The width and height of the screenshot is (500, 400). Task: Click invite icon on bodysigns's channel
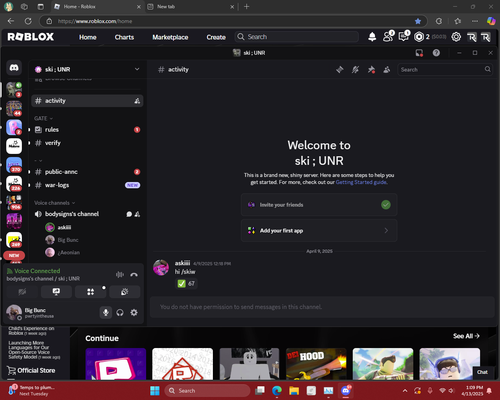tap(137, 214)
